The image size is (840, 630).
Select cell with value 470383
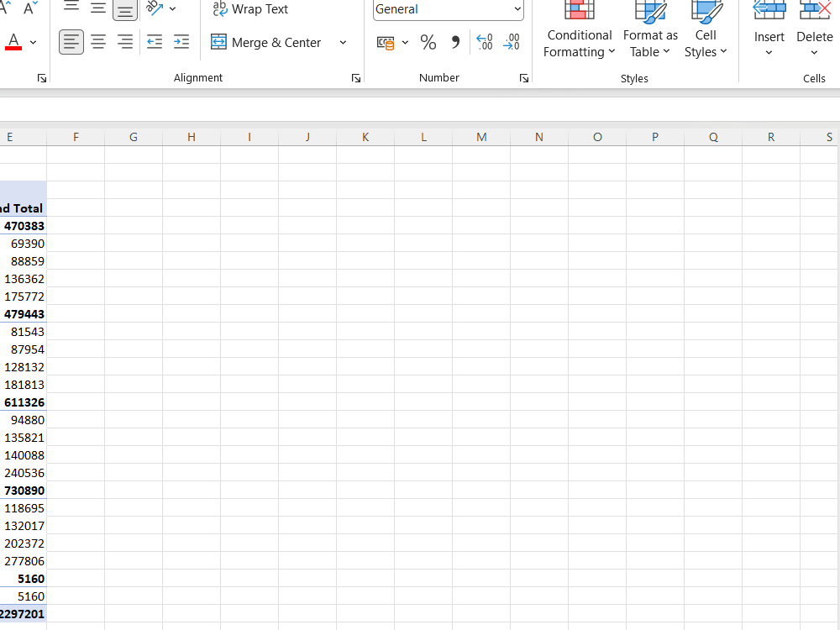click(23, 226)
